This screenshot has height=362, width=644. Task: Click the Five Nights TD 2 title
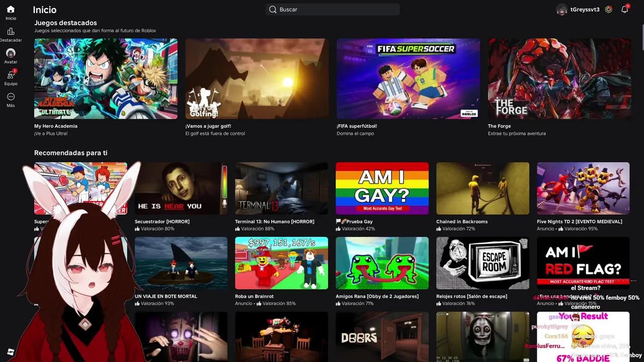[x=580, y=222]
